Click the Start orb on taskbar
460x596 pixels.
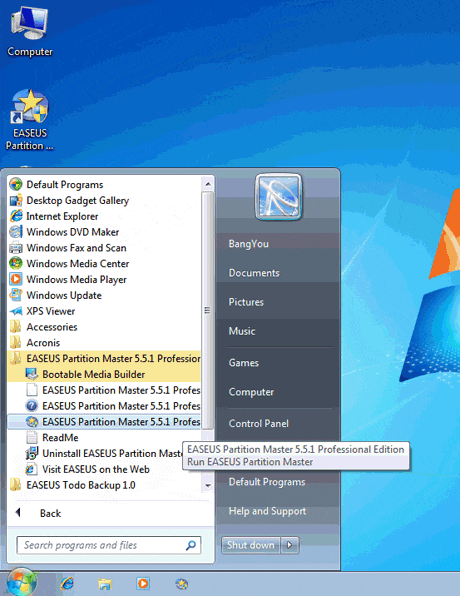(x=22, y=582)
